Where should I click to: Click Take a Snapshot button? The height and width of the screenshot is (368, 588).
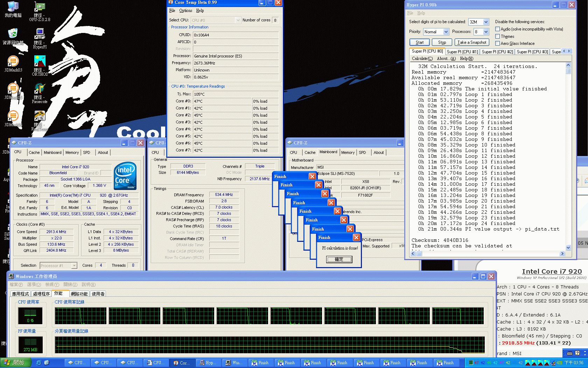click(x=472, y=42)
